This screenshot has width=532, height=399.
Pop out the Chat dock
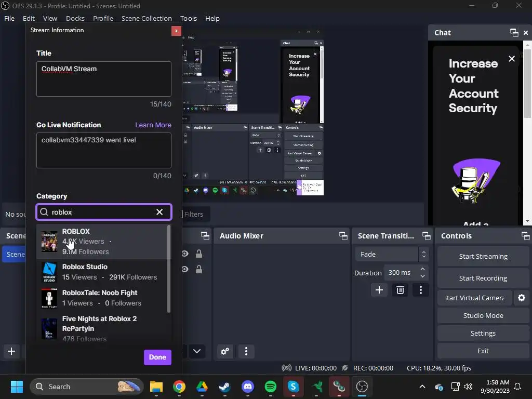tap(514, 33)
